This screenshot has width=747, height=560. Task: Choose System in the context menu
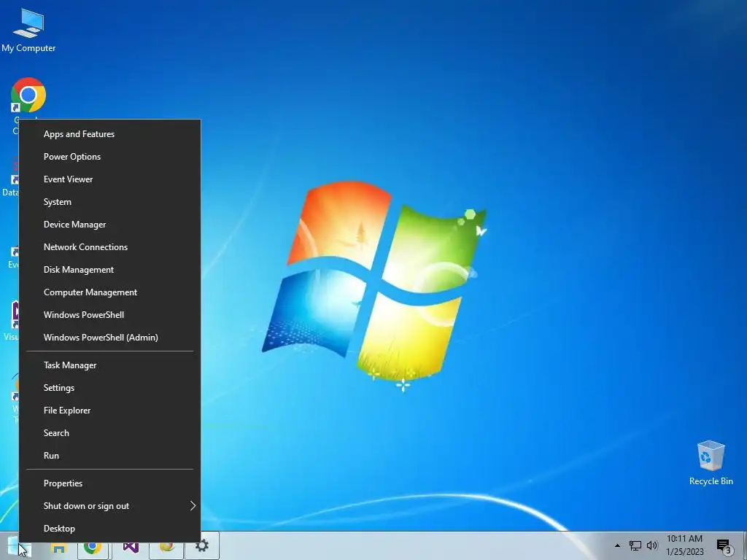(x=109, y=202)
